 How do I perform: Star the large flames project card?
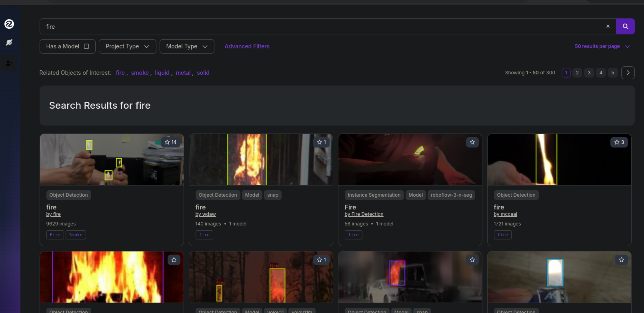(174, 260)
